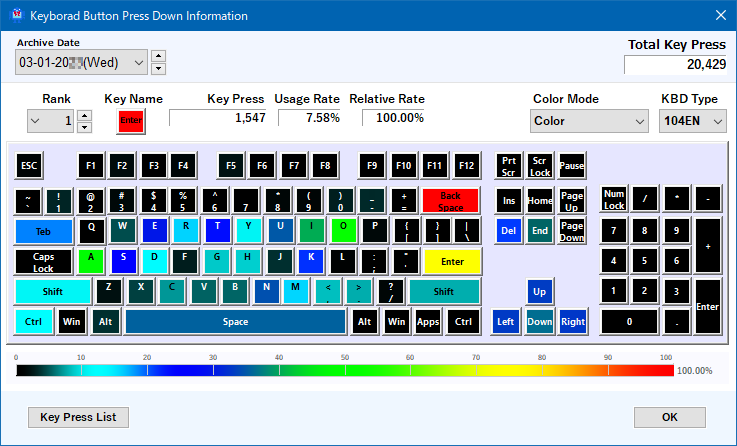Select the ESC key
This screenshot has height=446, width=737.
coord(29,165)
